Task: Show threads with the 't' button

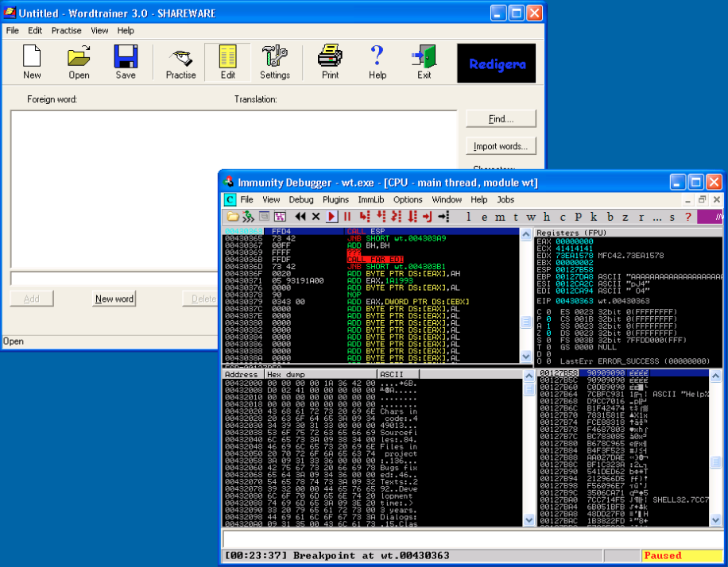Action: 515,217
